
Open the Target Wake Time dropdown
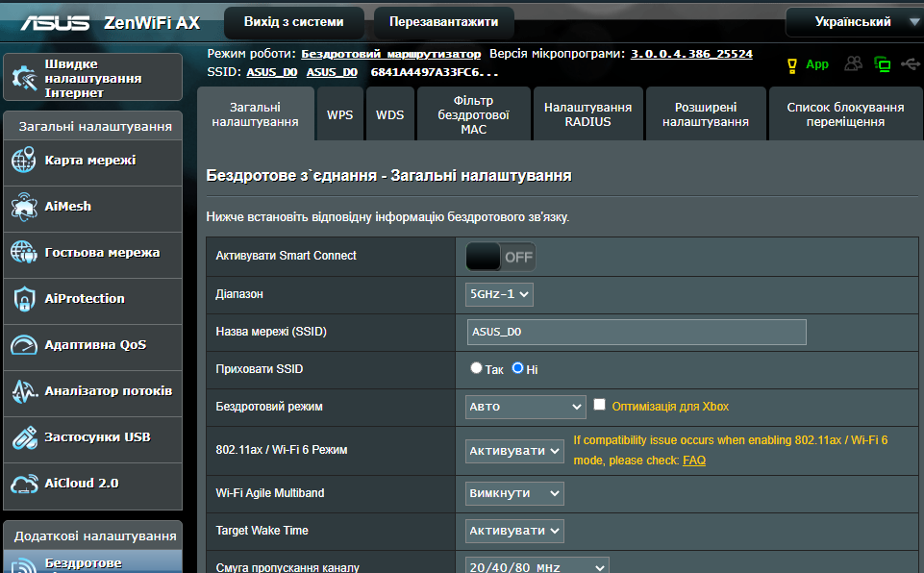514,531
